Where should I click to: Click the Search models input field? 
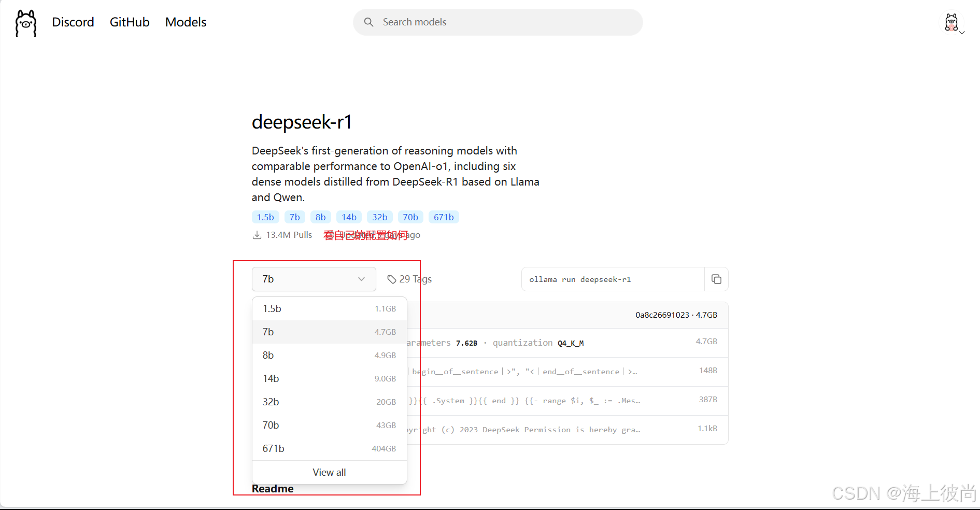[x=498, y=22]
